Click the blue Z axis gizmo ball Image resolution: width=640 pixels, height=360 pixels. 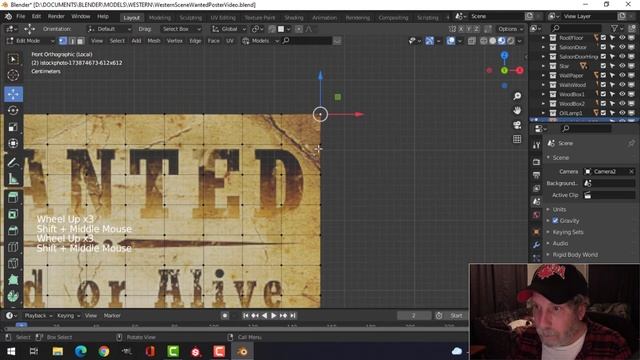point(504,56)
